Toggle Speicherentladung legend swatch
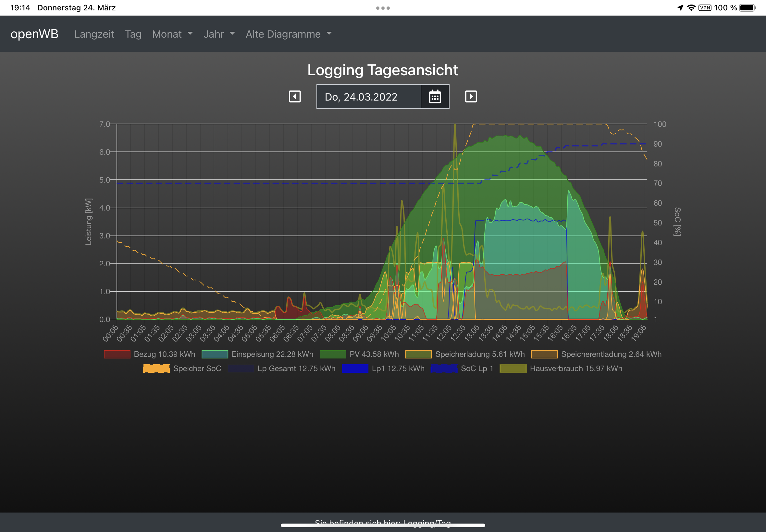This screenshot has width=766, height=532. pyautogui.click(x=544, y=354)
